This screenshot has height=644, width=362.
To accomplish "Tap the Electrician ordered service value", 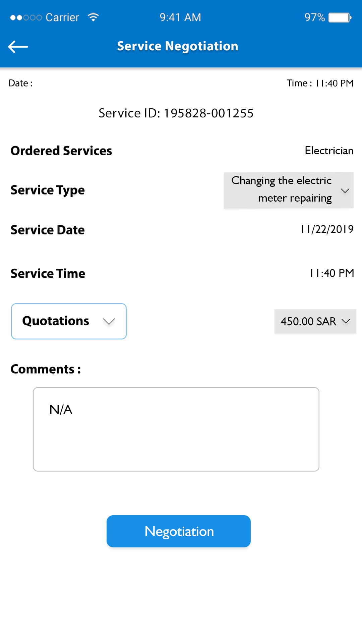I will tap(329, 151).
